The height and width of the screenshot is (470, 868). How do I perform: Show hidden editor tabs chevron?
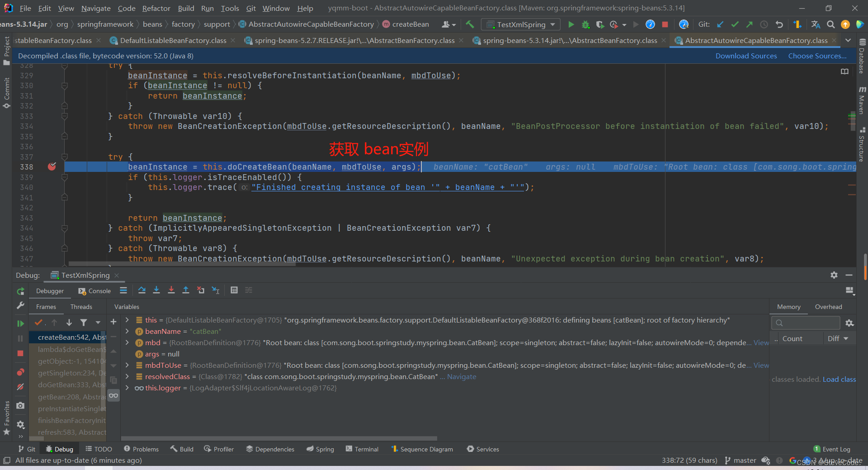point(848,40)
